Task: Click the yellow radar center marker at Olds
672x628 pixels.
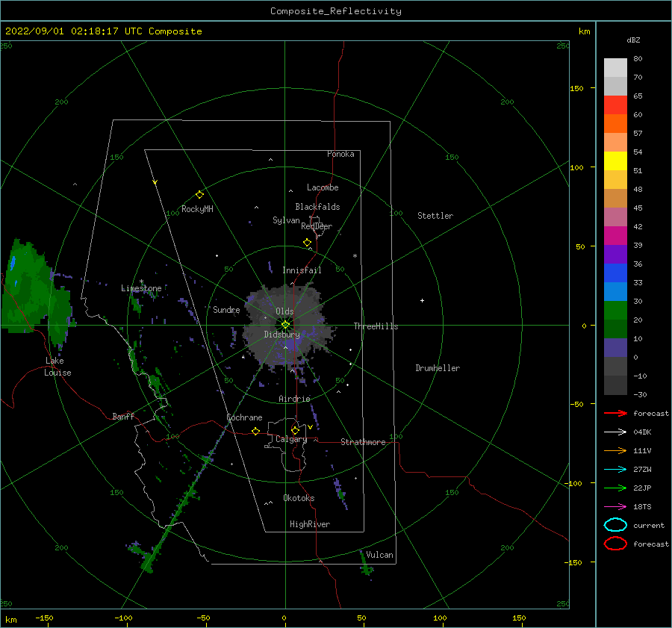Action: click(285, 325)
